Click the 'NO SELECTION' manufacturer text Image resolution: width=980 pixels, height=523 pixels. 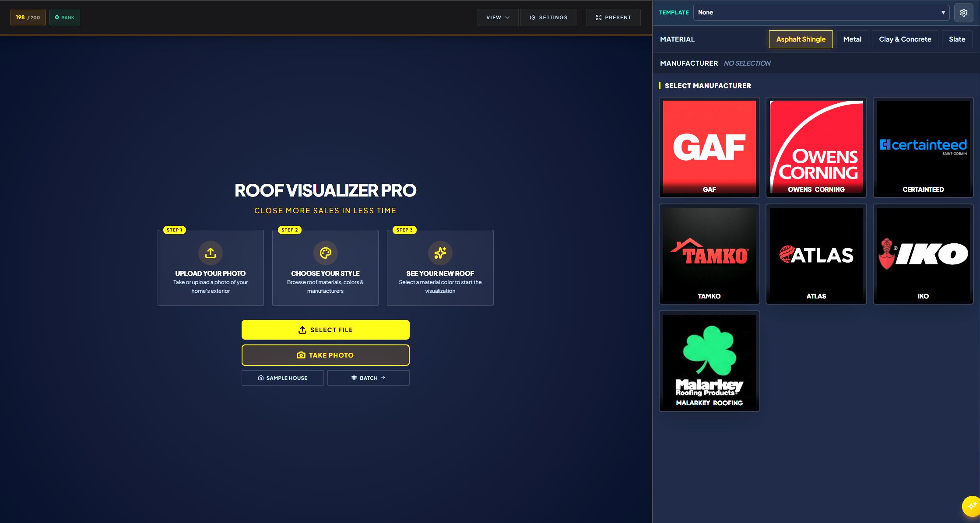[747, 63]
